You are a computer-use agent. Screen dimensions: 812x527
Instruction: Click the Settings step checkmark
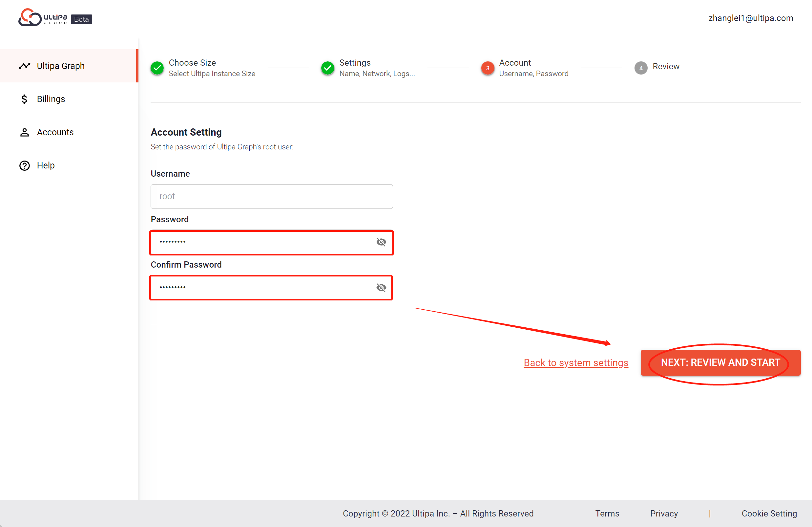327,68
